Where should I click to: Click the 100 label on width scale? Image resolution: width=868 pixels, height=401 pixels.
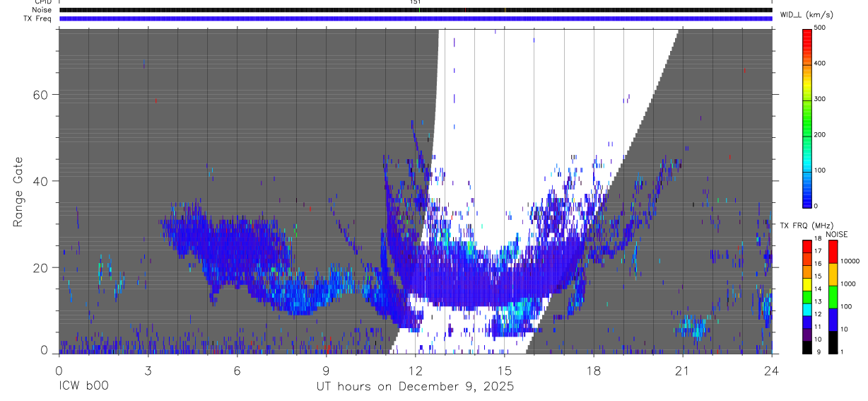pyautogui.click(x=820, y=170)
